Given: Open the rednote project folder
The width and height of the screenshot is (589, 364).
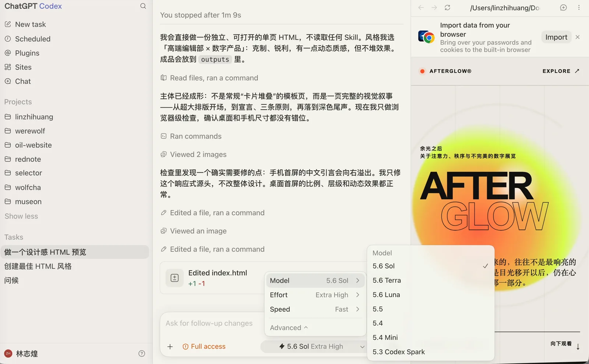Looking at the screenshot, I should pyautogui.click(x=23, y=159).
